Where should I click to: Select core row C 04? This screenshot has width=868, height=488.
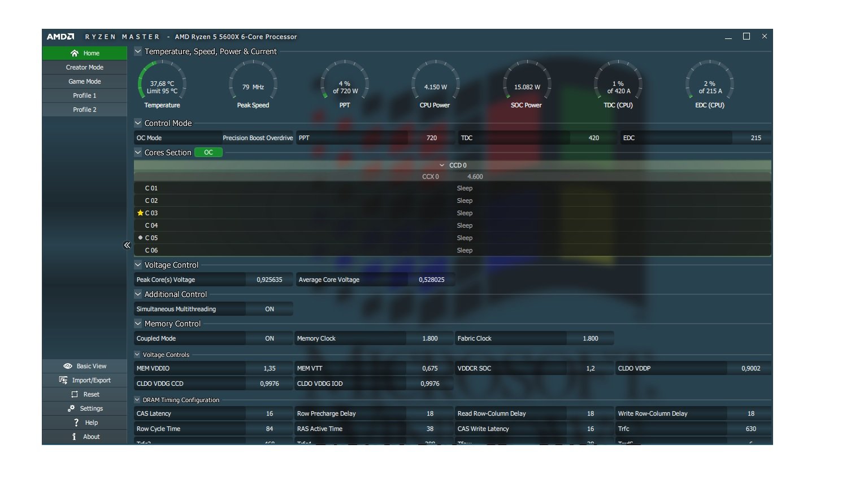tap(452, 225)
